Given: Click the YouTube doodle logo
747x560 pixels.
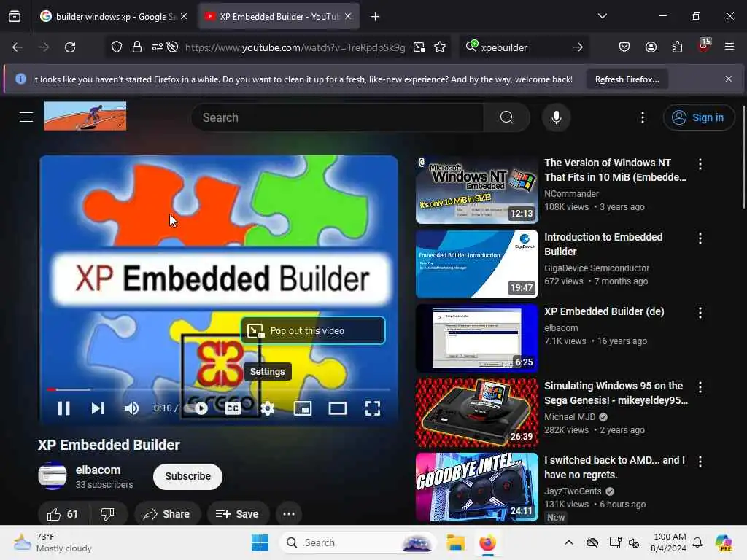Looking at the screenshot, I should (x=85, y=116).
